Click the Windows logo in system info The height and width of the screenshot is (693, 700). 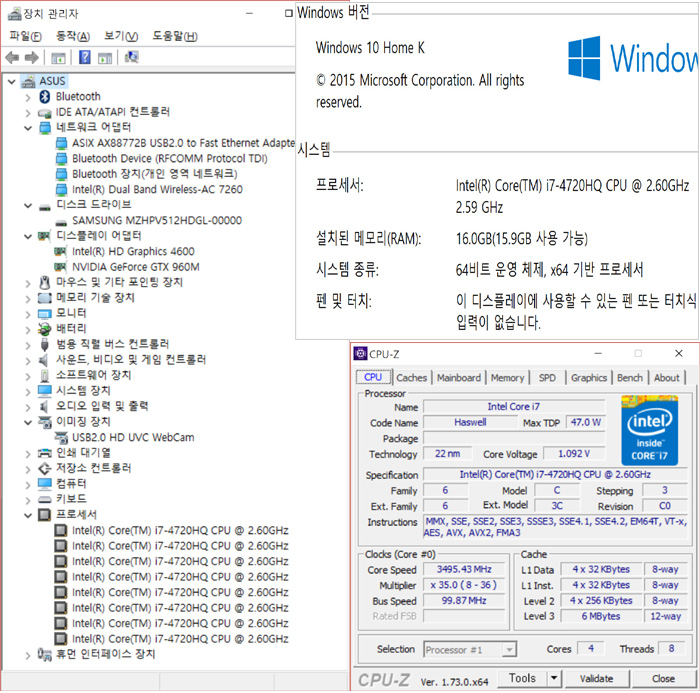pos(584,58)
